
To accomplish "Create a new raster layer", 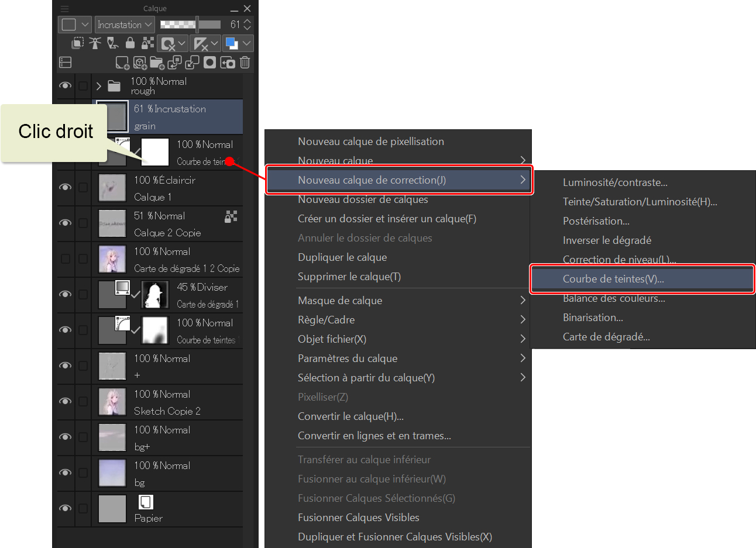I will point(122,63).
